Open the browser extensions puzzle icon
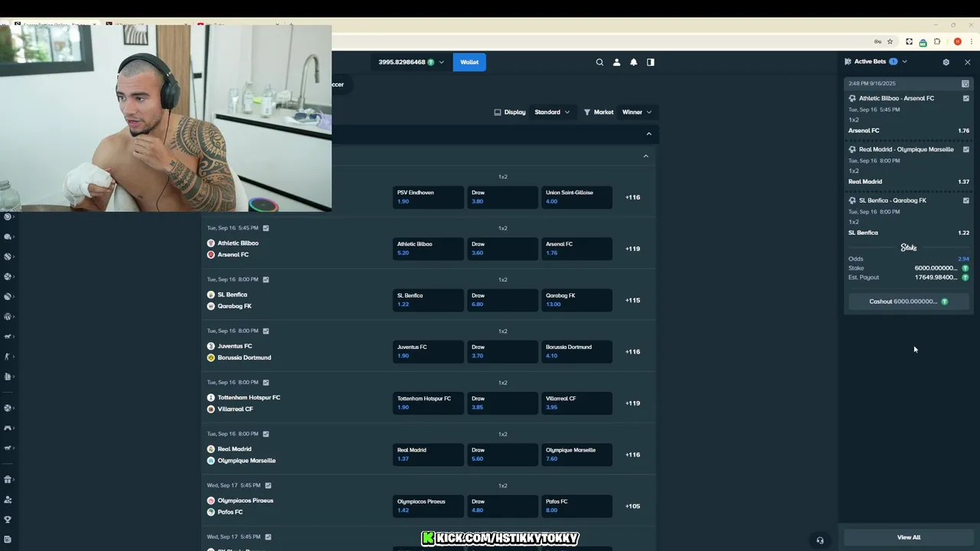This screenshot has height=551, width=980. click(x=937, y=42)
